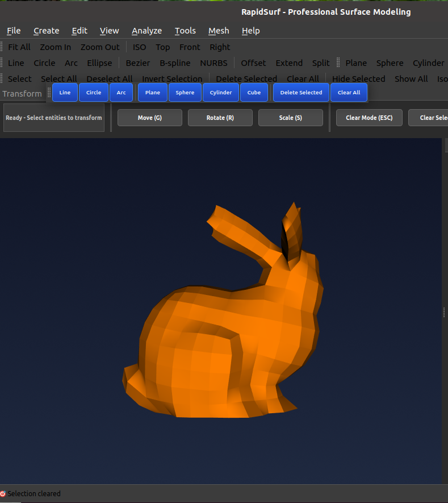This screenshot has width=448, height=503.
Task: Click the 'Selection cleared' status bar text
Action: (34, 494)
